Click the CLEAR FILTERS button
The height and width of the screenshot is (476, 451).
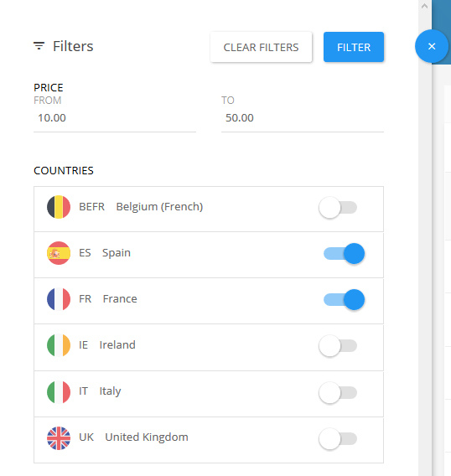261,47
